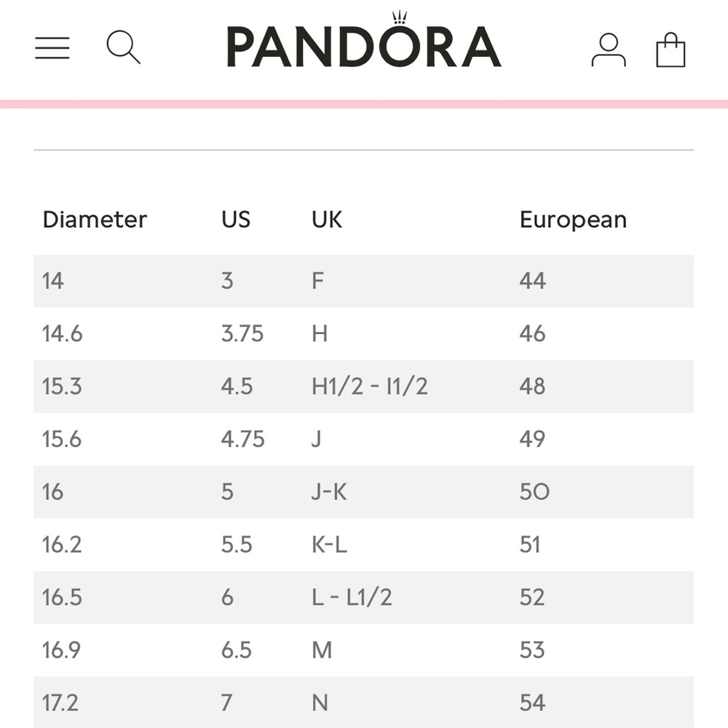This screenshot has height=728, width=728.
Task: Click the 6.5 US size cell
Action: point(237,650)
